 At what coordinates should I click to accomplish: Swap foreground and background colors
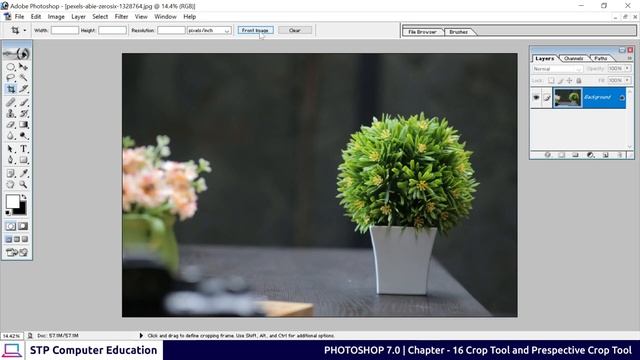24,197
